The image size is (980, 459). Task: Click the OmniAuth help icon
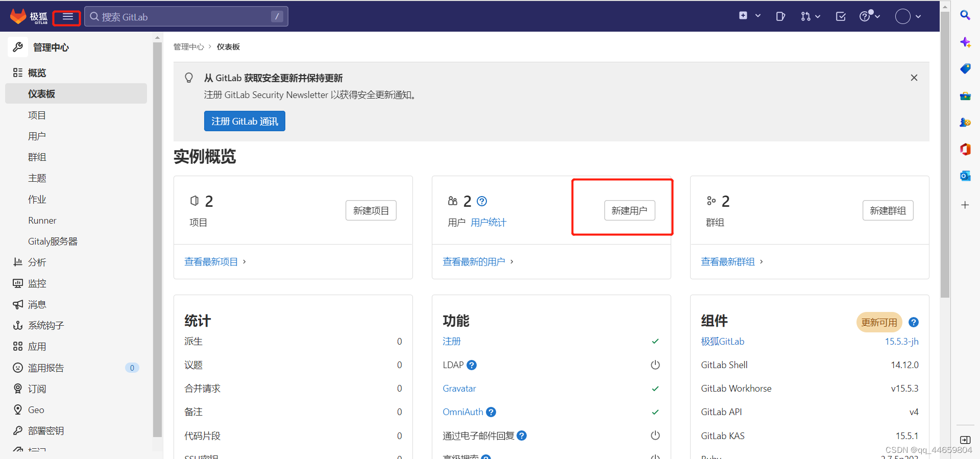[x=491, y=412]
